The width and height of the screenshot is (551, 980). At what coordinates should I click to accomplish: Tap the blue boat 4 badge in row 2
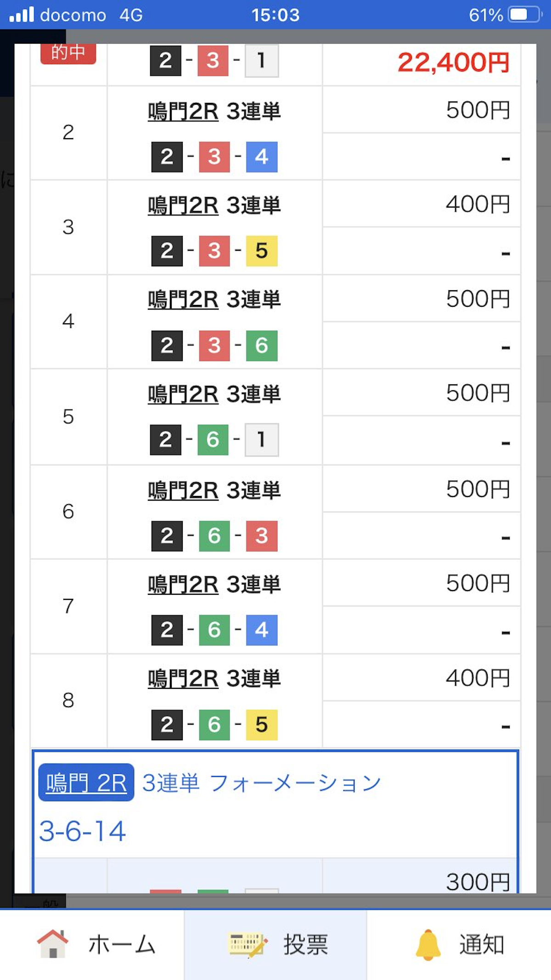coord(262,157)
